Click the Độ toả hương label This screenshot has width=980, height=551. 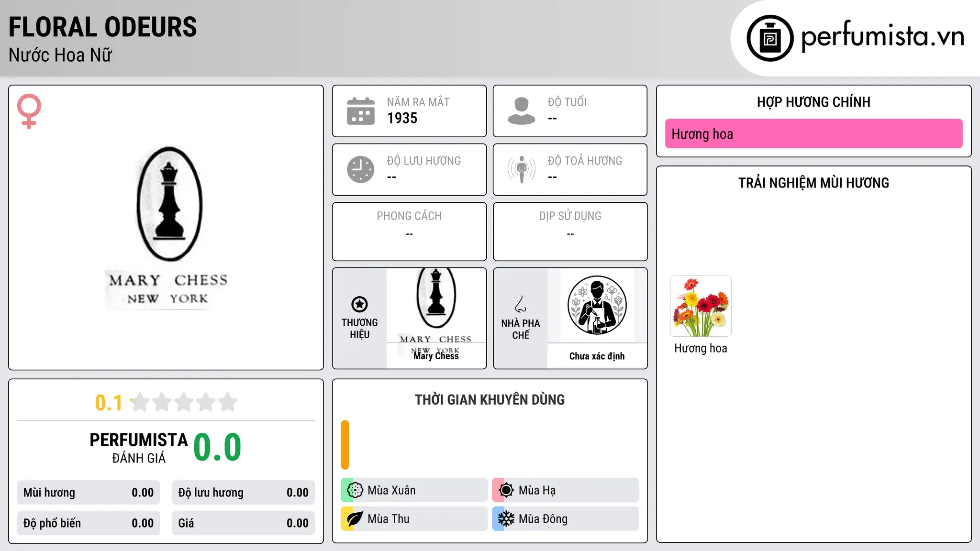pyautogui.click(x=585, y=161)
